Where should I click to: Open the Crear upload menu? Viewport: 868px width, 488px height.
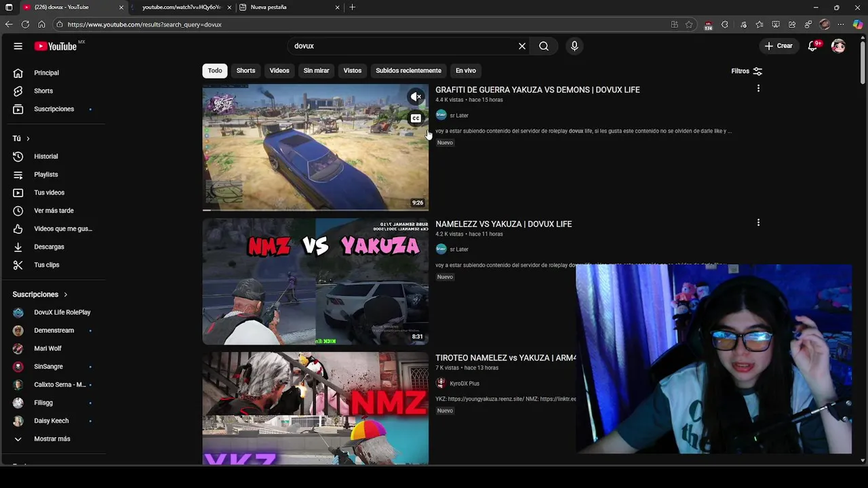point(778,46)
